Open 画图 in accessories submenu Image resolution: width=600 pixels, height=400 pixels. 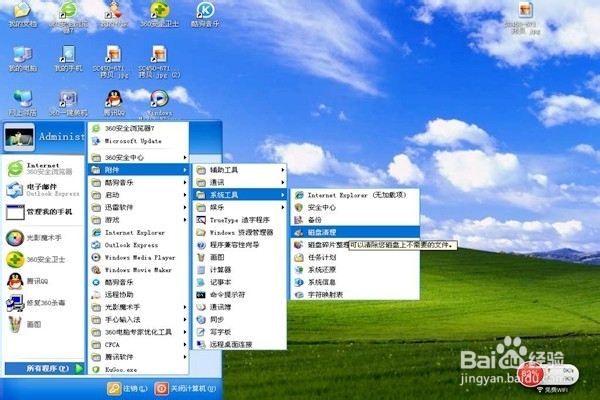[x=240, y=257]
